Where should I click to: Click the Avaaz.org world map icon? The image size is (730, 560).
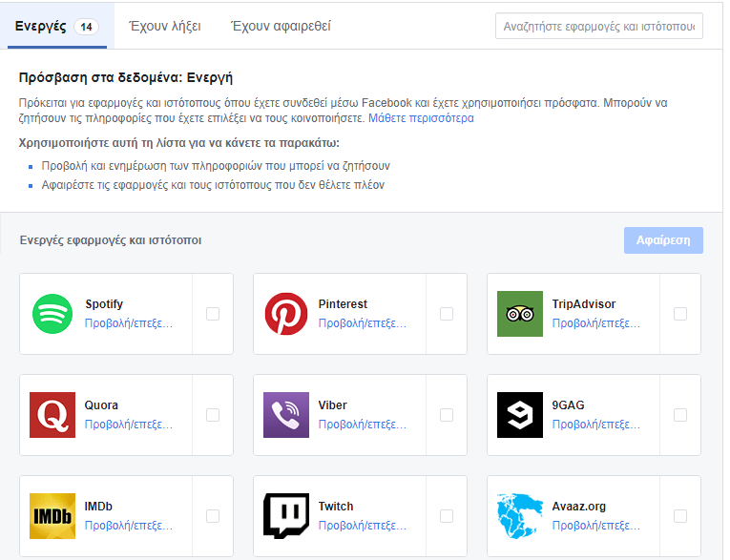[519, 516]
